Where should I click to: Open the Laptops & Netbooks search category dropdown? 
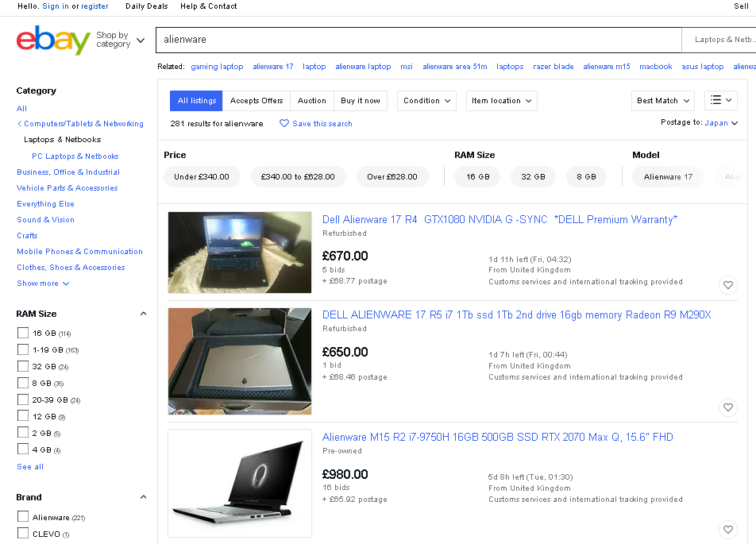pos(719,40)
